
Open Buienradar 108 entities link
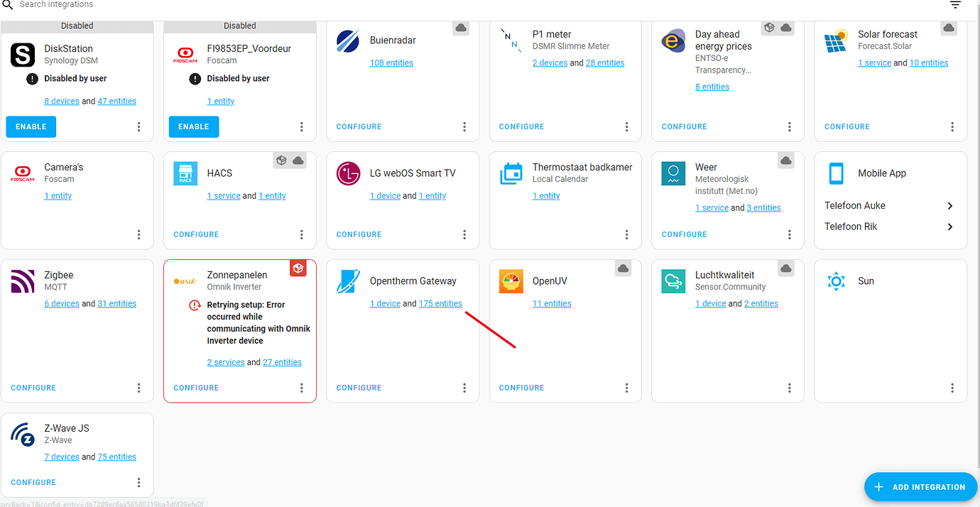tap(391, 62)
